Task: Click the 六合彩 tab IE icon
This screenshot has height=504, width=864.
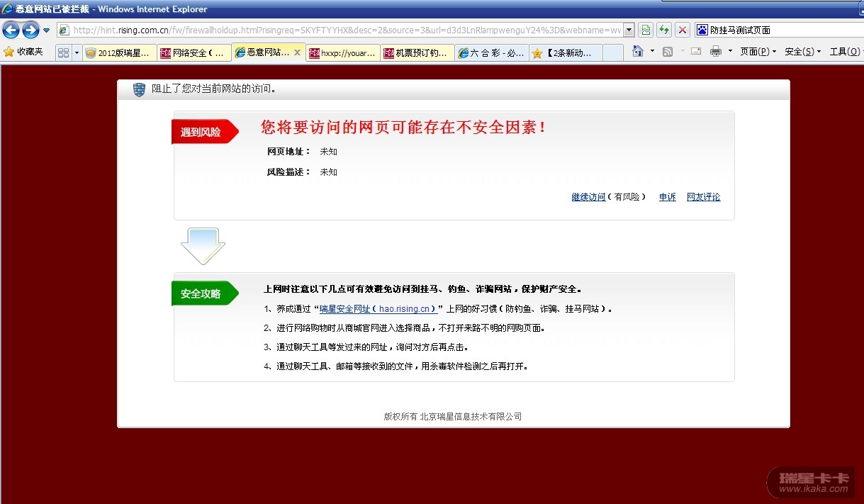Action: pos(464,52)
